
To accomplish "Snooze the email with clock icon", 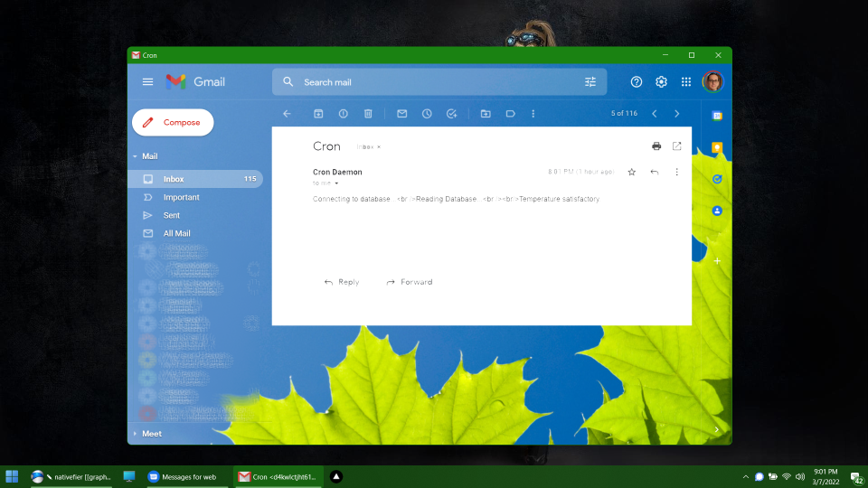I will pos(427,114).
